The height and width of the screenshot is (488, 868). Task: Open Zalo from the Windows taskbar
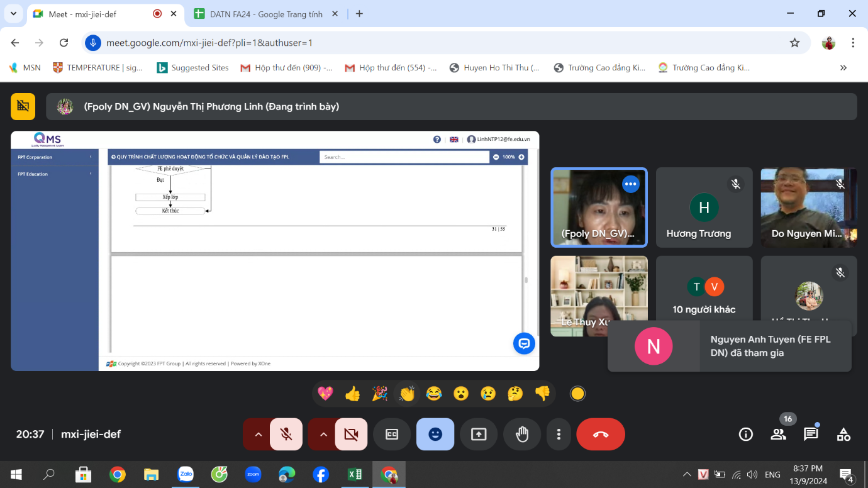186,474
